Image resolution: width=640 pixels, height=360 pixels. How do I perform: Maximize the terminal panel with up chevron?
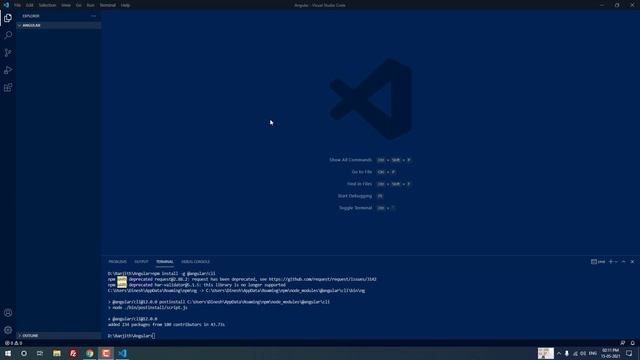(623, 262)
